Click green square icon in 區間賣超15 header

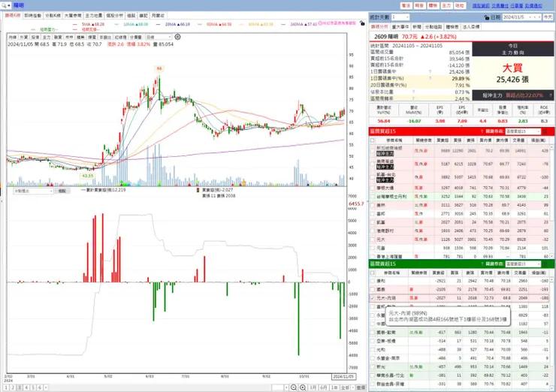pyautogui.click(x=545, y=264)
